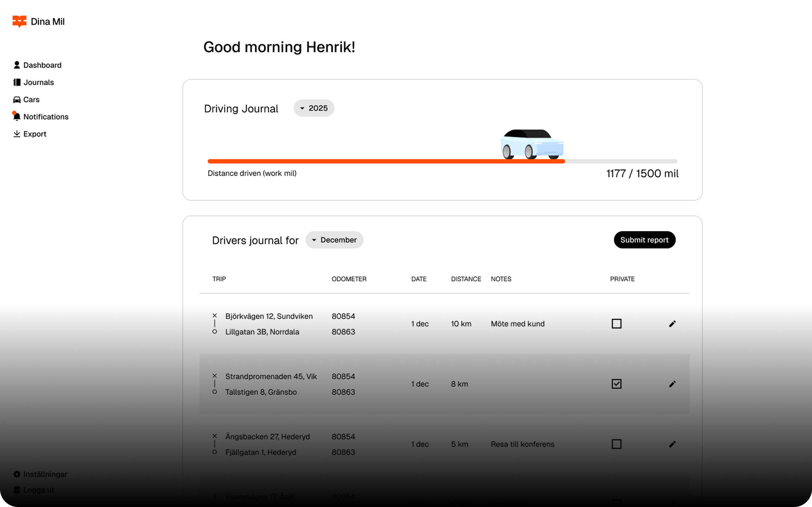The image size is (812, 507).
Task: Edit the Strandpromenaden 45 trip with pencil
Action: click(672, 384)
